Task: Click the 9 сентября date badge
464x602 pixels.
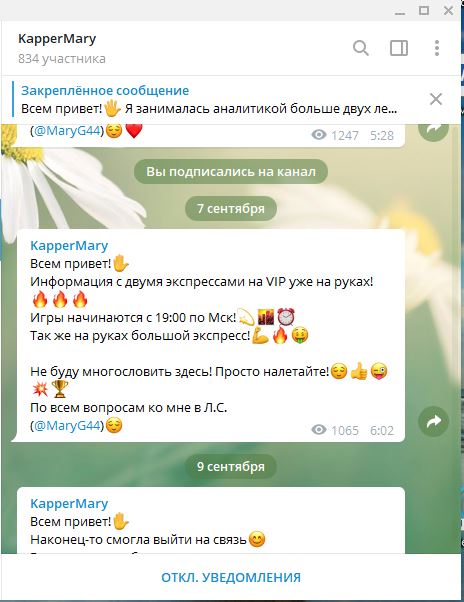Action: [x=231, y=466]
